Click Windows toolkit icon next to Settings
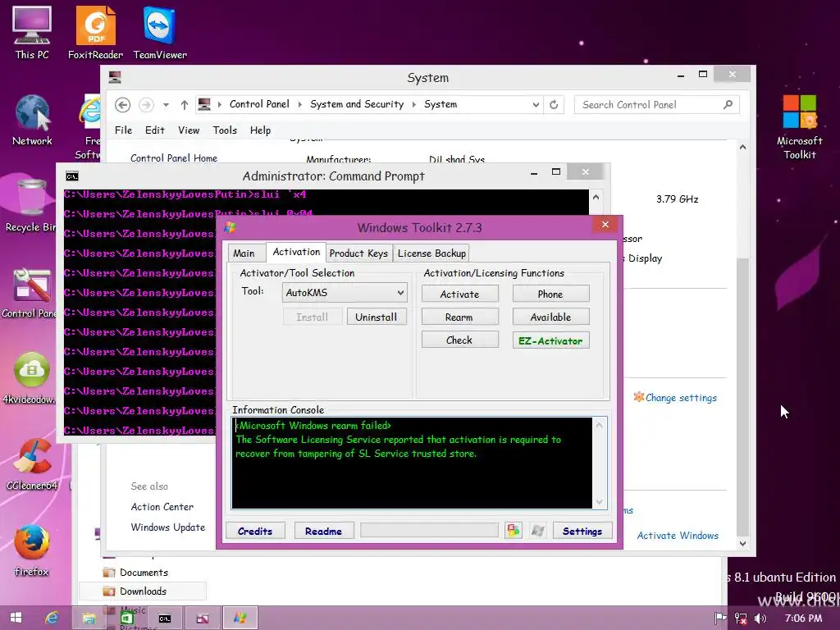Viewport: 840px width, 630px height. coord(538,531)
